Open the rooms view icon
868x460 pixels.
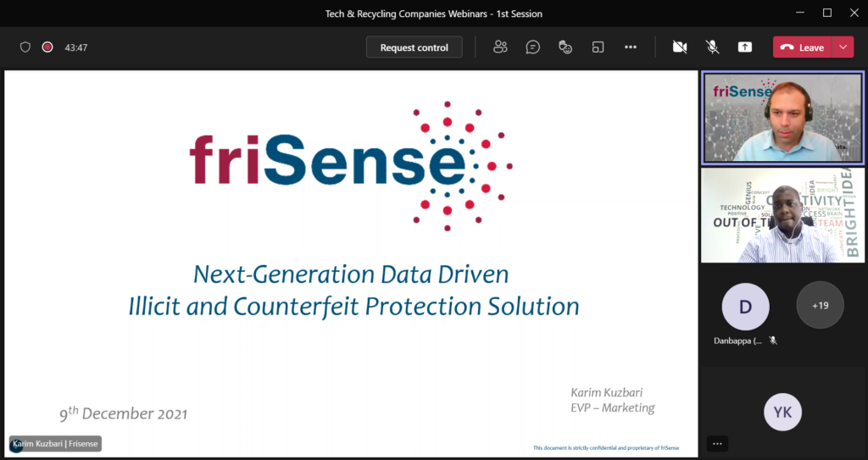(598, 47)
